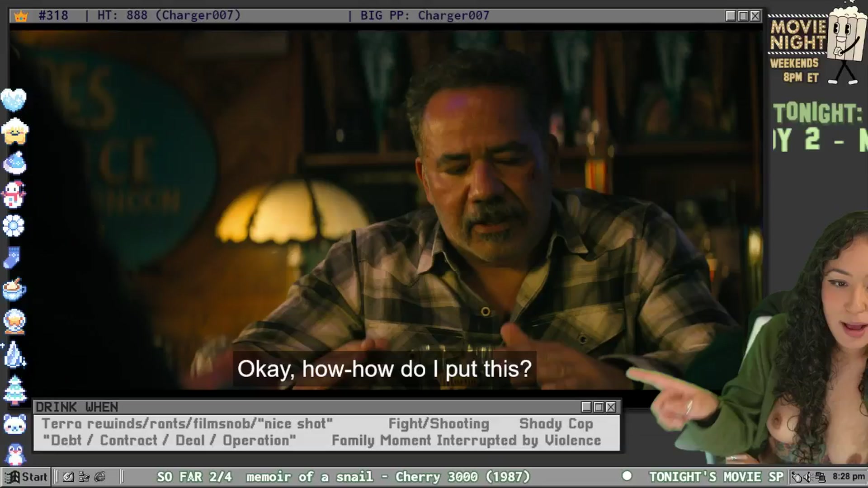Click the polar bear face icon
868x488 pixels.
(x=15, y=424)
